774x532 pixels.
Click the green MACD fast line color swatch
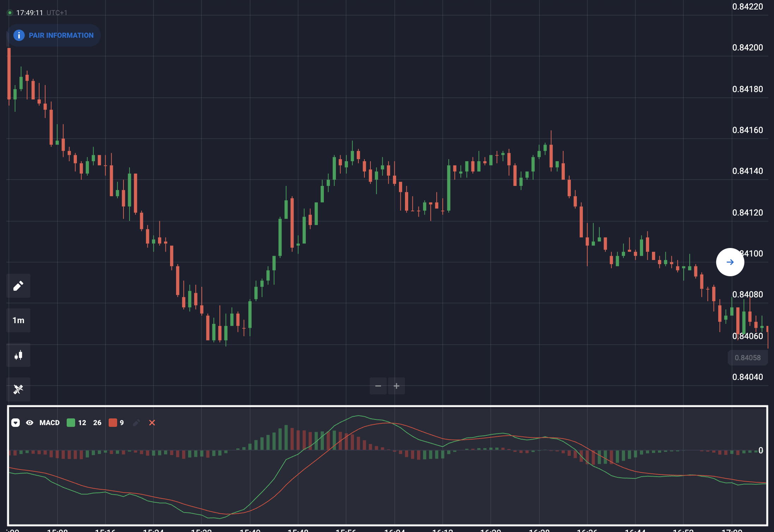pyautogui.click(x=71, y=423)
